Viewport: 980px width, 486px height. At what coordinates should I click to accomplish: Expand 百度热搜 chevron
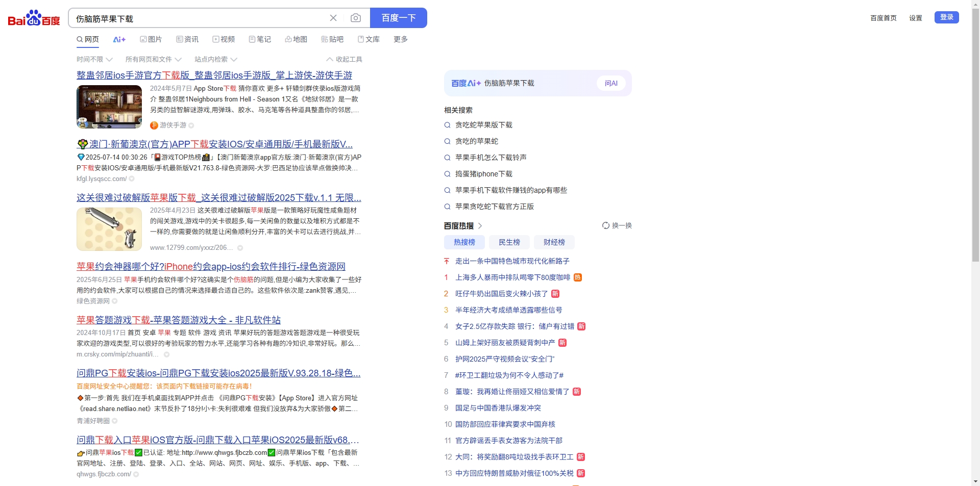[x=480, y=226]
